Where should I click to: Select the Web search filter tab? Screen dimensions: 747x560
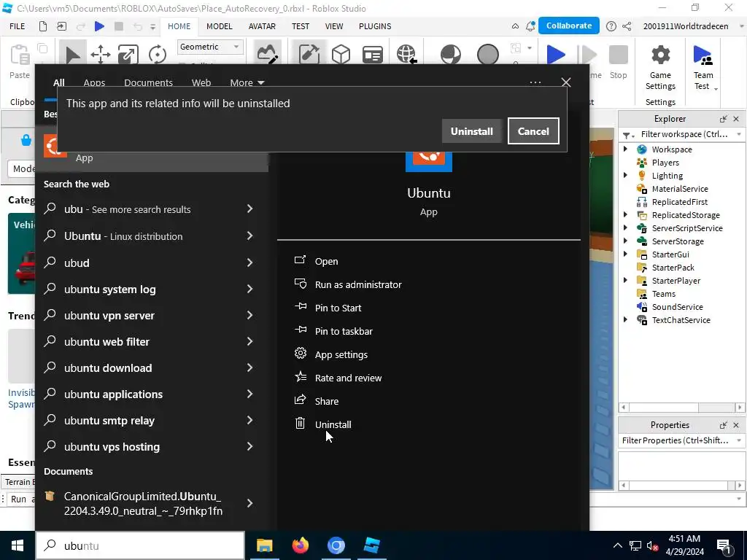(x=201, y=82)
